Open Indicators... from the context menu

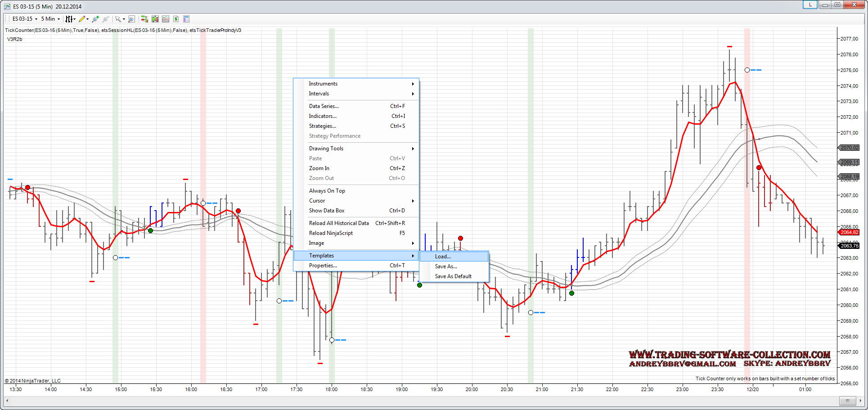(x=323, y=116)
